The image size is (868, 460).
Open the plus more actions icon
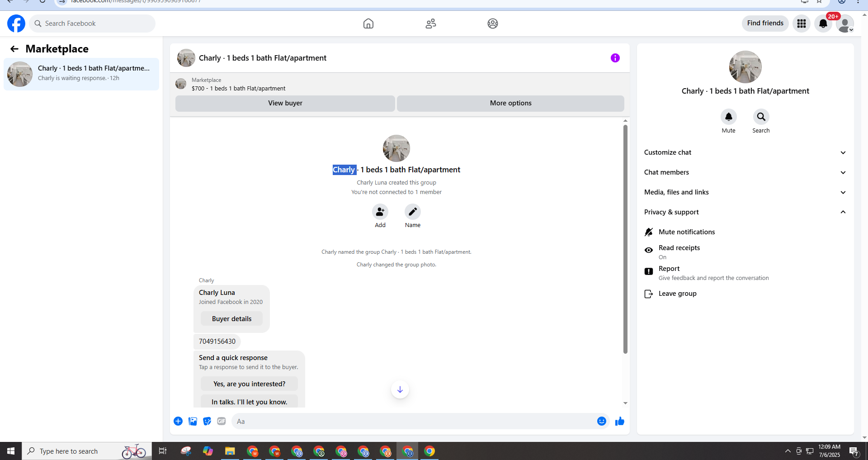point(178,421)
